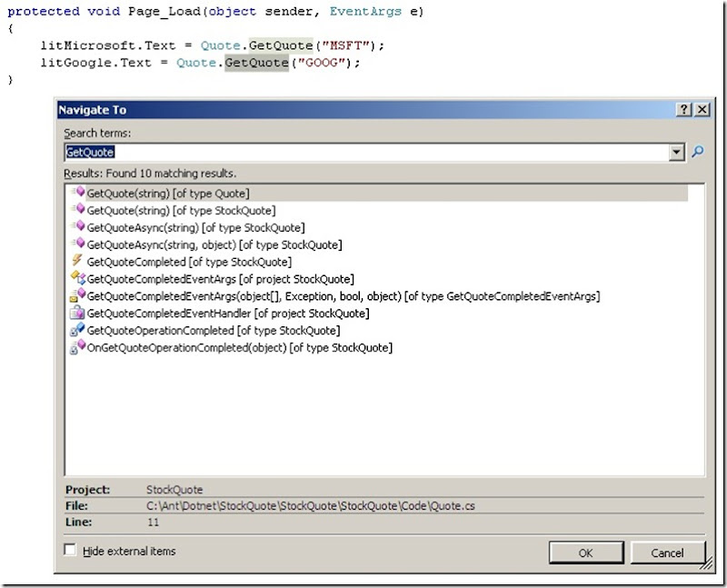Select result GetQuoteCompleted [of type StockQuote]
The height and width of the screenshot is (588, 727).
point(189,262)
